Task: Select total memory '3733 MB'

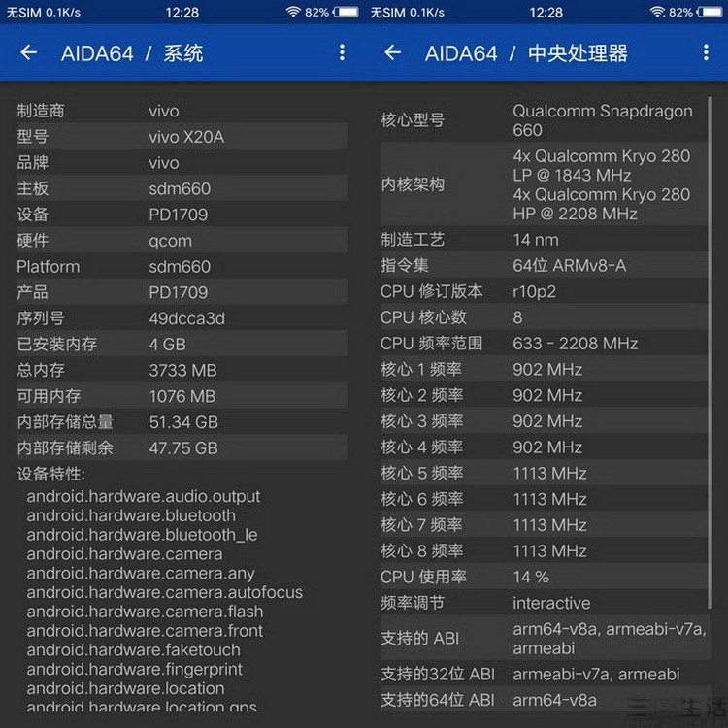Action: click(182, 371)
